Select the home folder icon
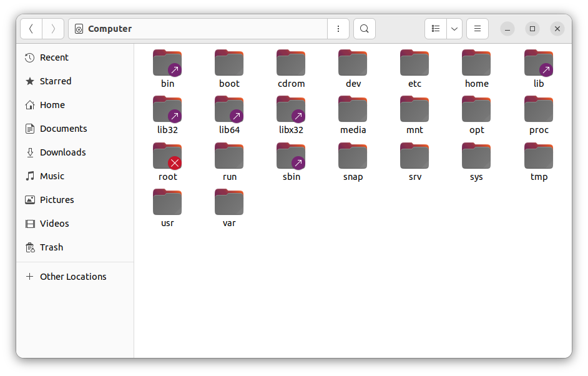 coord(477,62)
